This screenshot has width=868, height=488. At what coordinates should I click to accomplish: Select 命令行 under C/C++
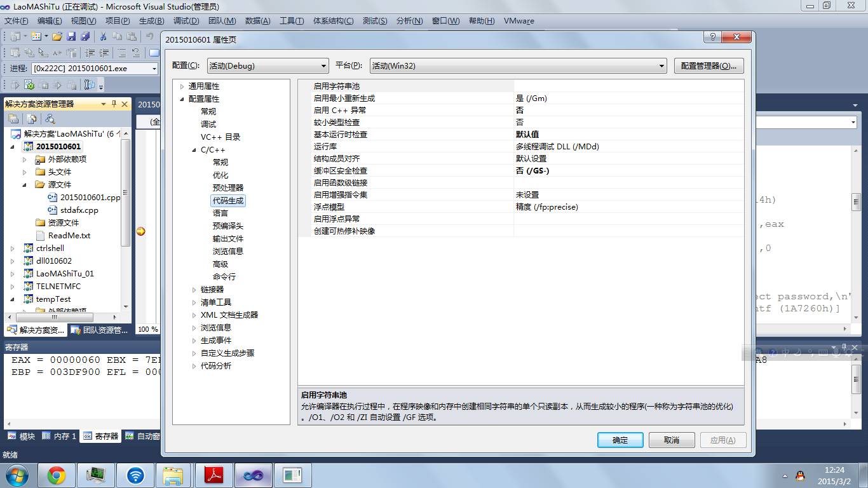tap(224, 277)
